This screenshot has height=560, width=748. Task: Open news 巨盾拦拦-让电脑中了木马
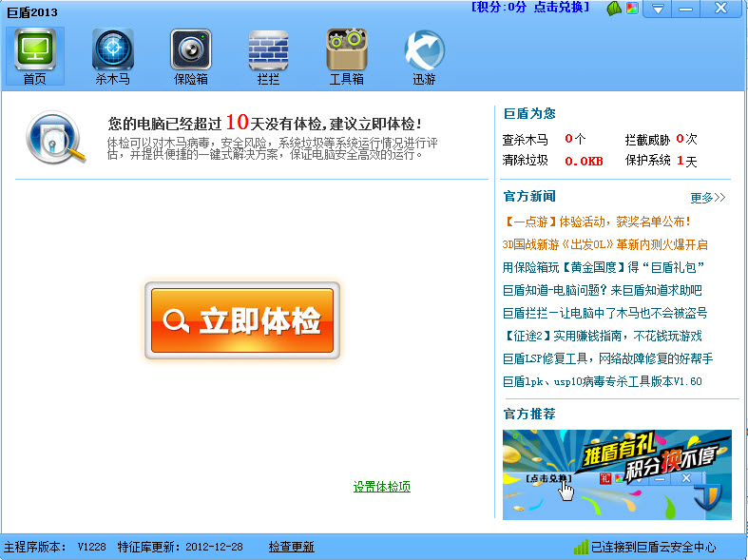point(604,313)
